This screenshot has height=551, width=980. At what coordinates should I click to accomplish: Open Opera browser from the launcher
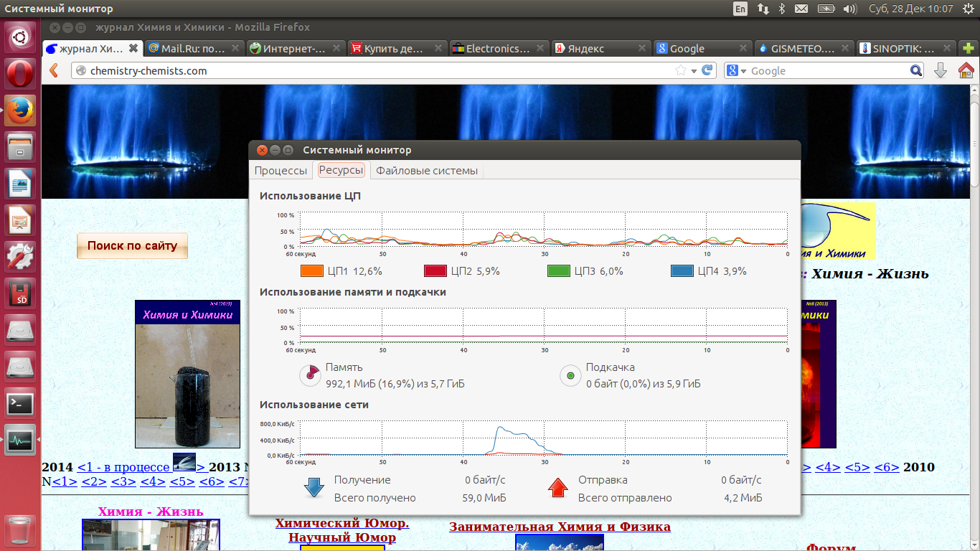point(21,73)
